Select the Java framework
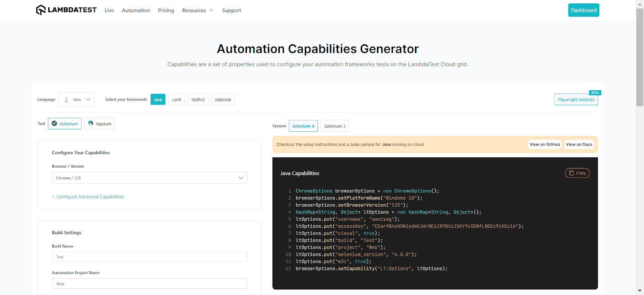 click(x=158, y=100)
